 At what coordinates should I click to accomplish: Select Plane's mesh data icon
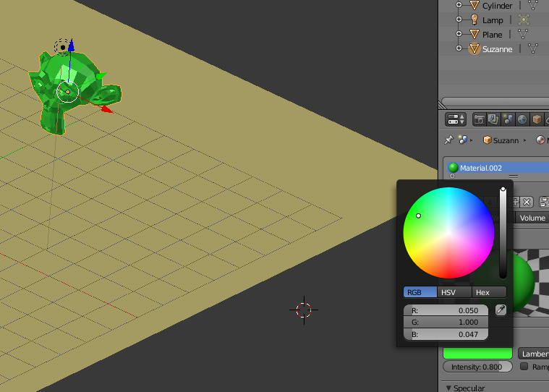[x=523, y=34]
